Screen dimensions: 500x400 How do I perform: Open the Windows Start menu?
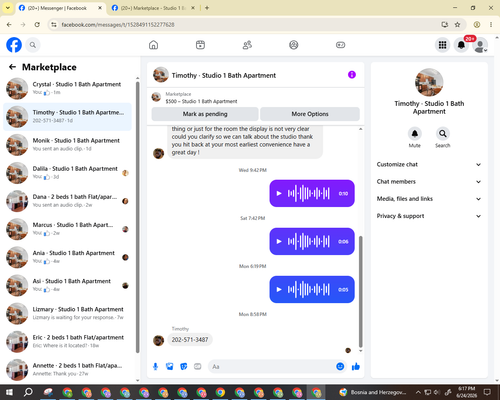pyautogui.click(x=9, y=392)
